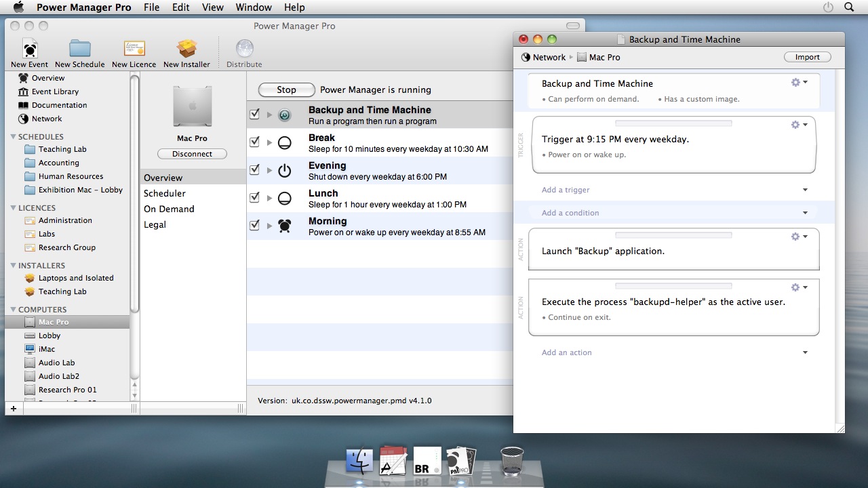Disable the Backup and Time Machine event checkbox

pos(255,115)
